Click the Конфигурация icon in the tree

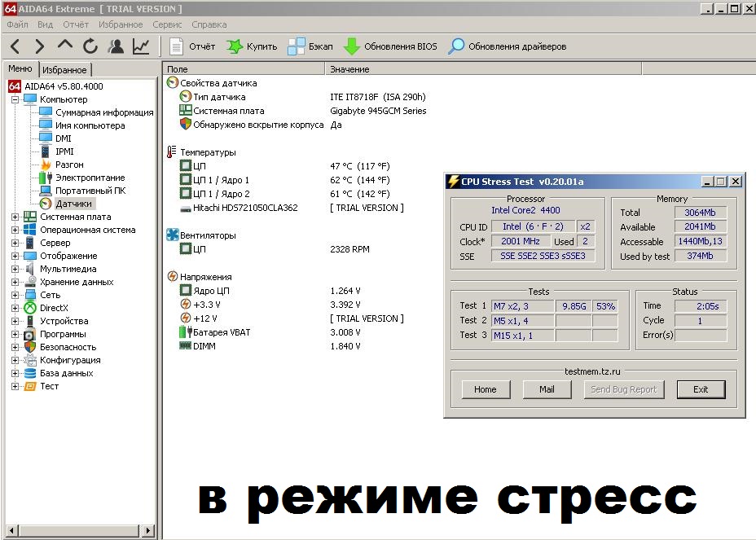click(x=30, y=360)
